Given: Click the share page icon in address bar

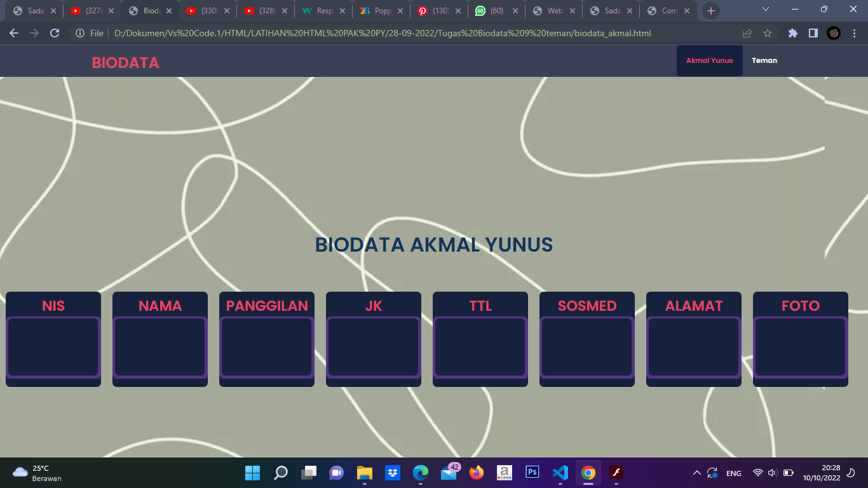Looking at the screenshot, I should pos(747,33).
